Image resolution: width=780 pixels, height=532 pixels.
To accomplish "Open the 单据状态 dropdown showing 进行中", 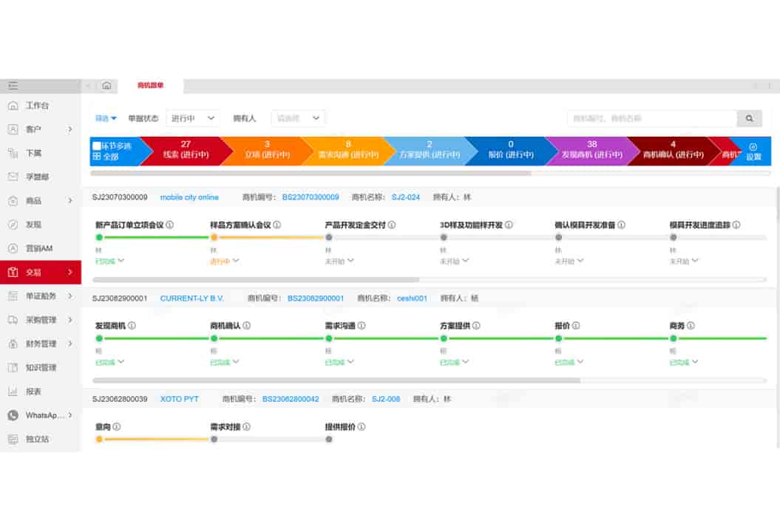I will tap(192, 118).
